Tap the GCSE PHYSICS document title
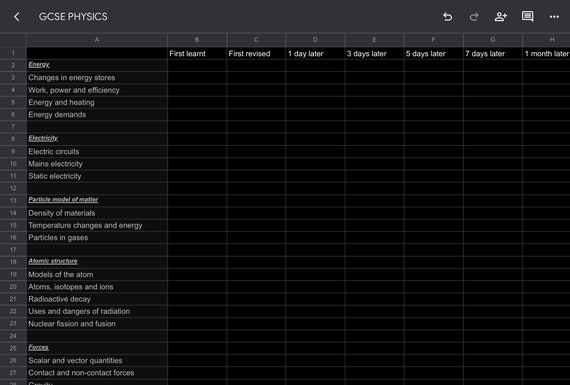This screenshot has width=570, height=385. tap(73, 17)
